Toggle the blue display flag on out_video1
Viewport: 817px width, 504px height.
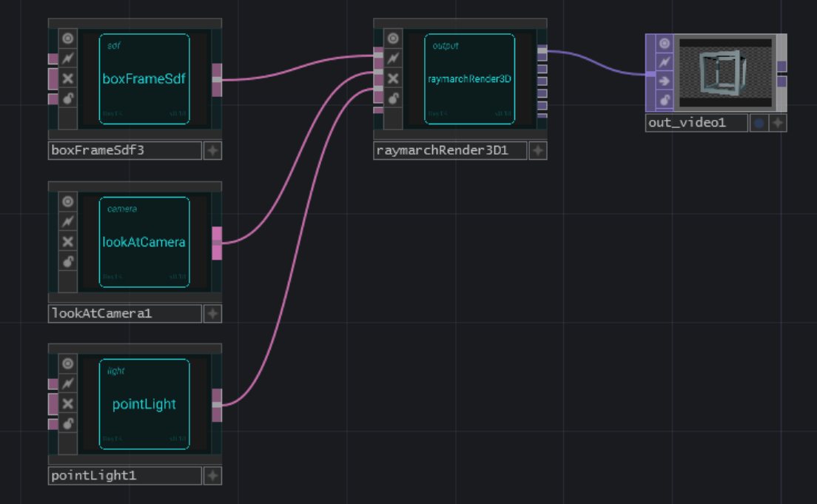[759, 123]
